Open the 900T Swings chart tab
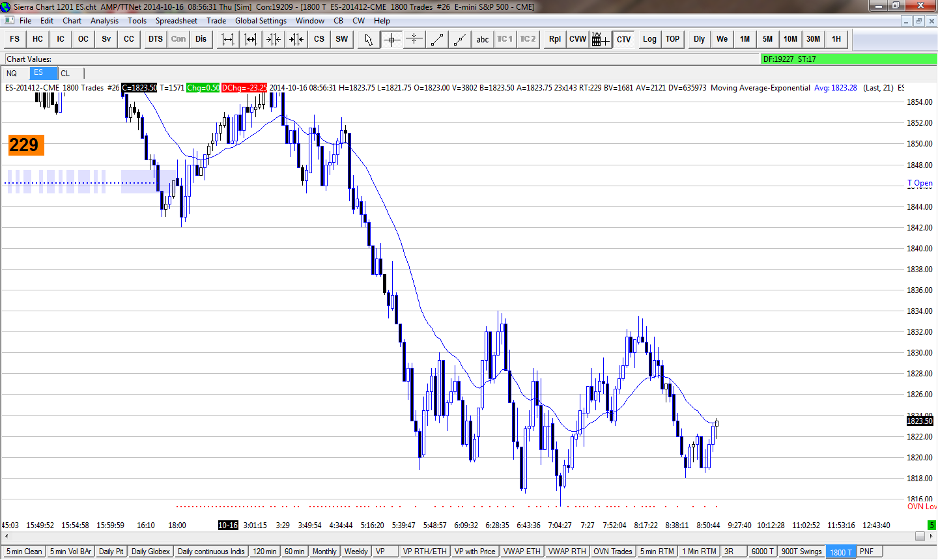 (801, 552)
